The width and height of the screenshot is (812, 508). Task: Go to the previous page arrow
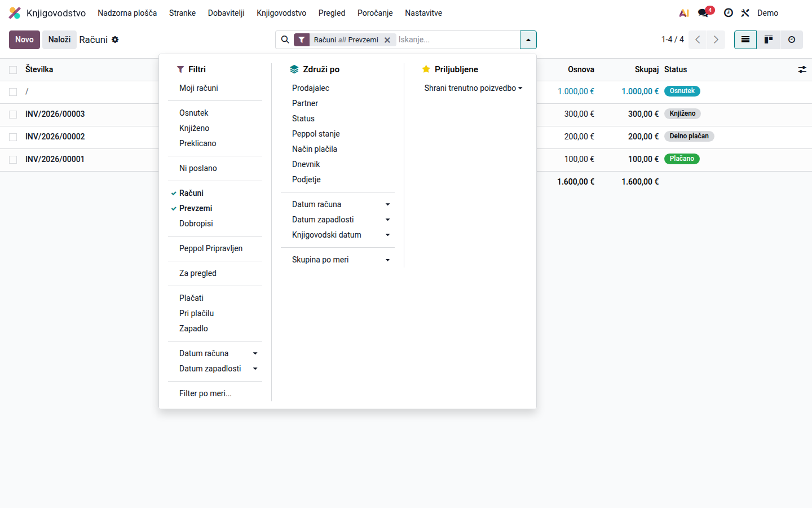[x=698, y=40]
